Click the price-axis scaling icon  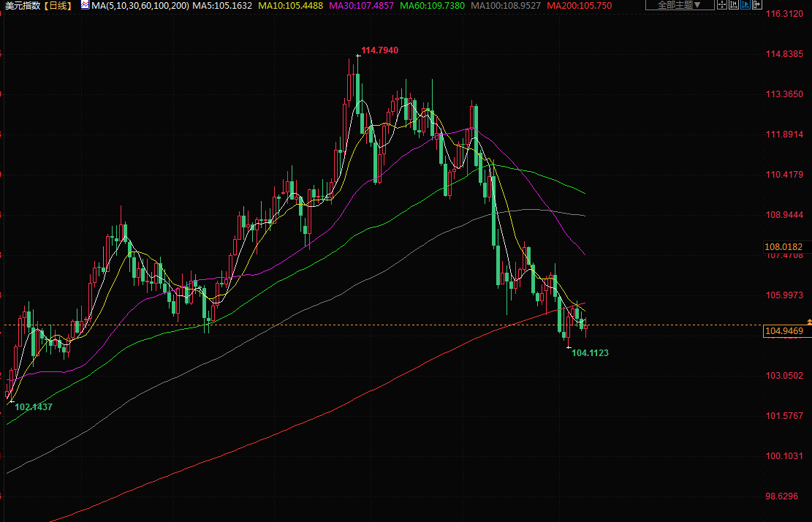pyautogui.click(x=734, y=5)
